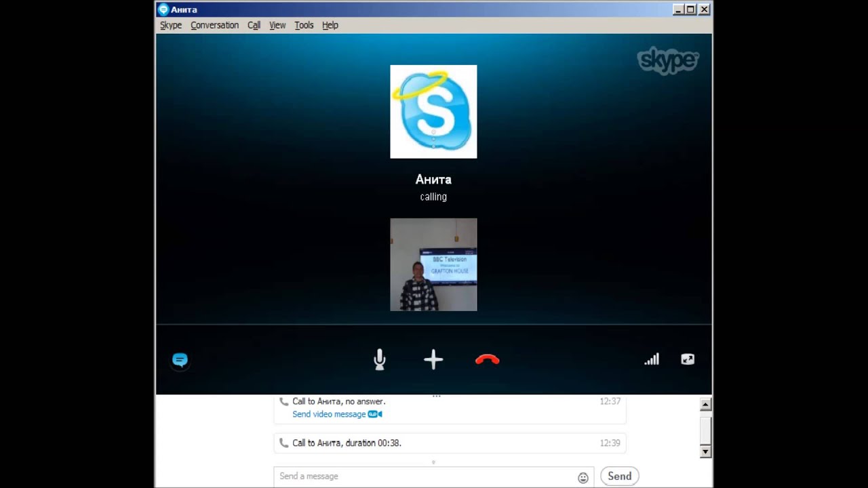The image size is (868, 488).
Task: Mute the microphone
Action: tap(380, 360)
